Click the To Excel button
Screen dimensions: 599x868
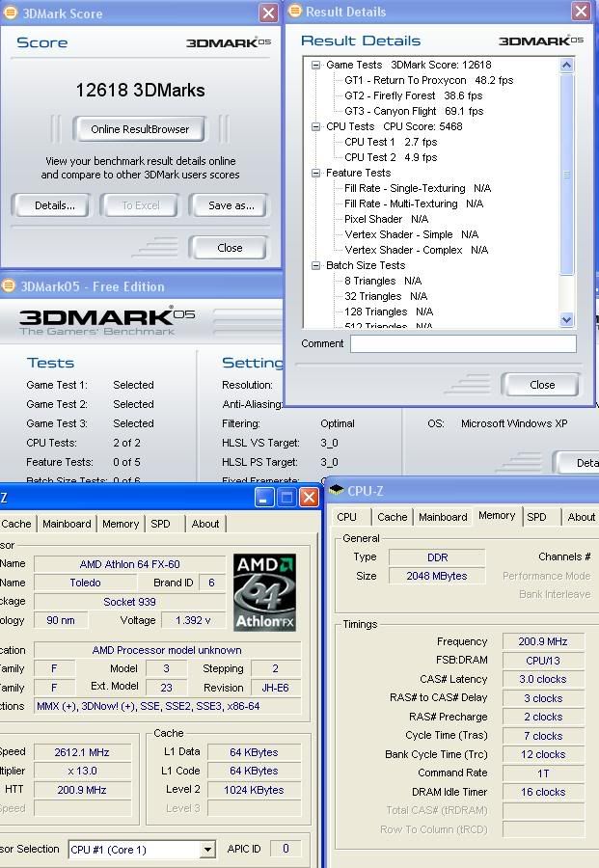(140, 205)
